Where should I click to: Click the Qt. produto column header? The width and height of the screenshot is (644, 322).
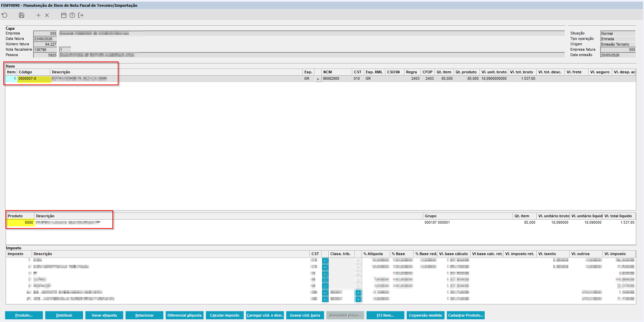coord(466,72)
